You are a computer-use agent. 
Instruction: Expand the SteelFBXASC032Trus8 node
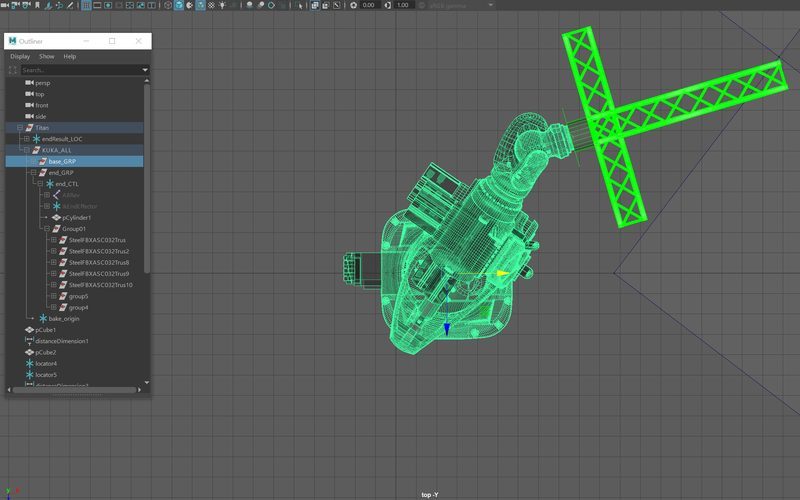pos(54,262)
